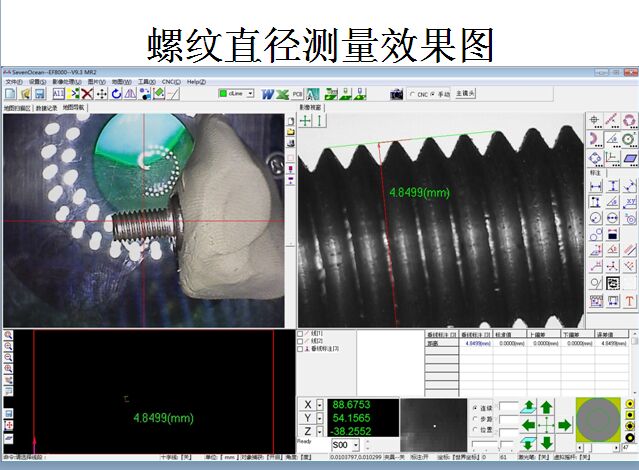The image size is (639, 470).
Task: Switch to the 地图导航 map navigation tab
Action: (73, 108)
